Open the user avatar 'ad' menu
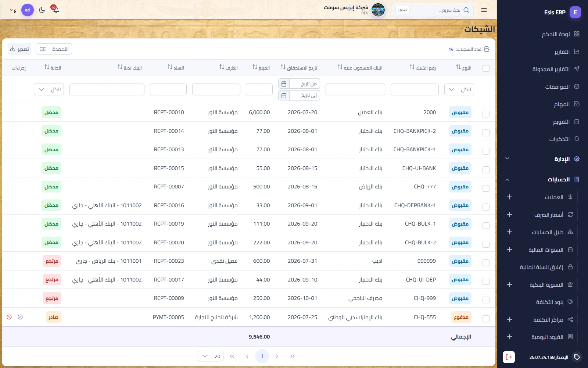 click(28, 10)
